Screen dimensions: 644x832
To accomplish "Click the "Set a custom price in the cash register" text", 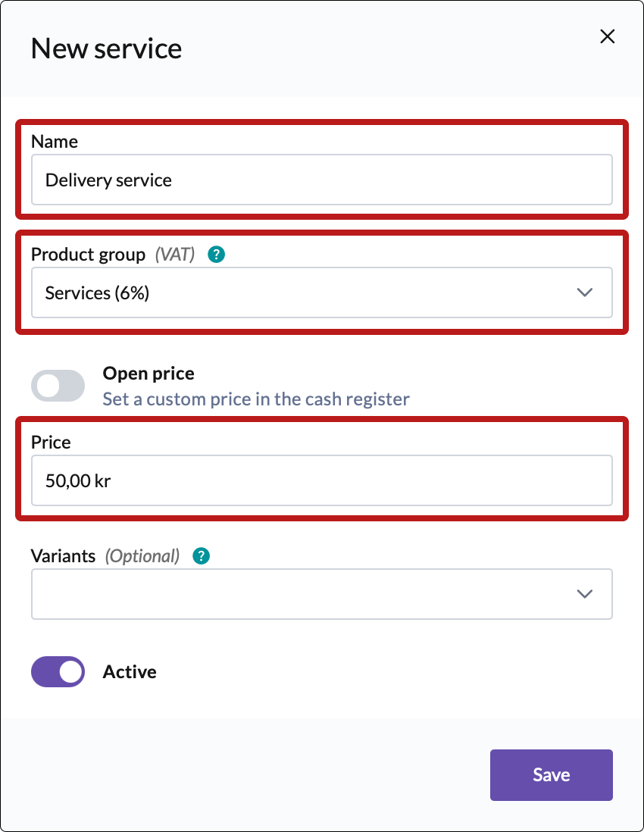I will coord(256,399).
